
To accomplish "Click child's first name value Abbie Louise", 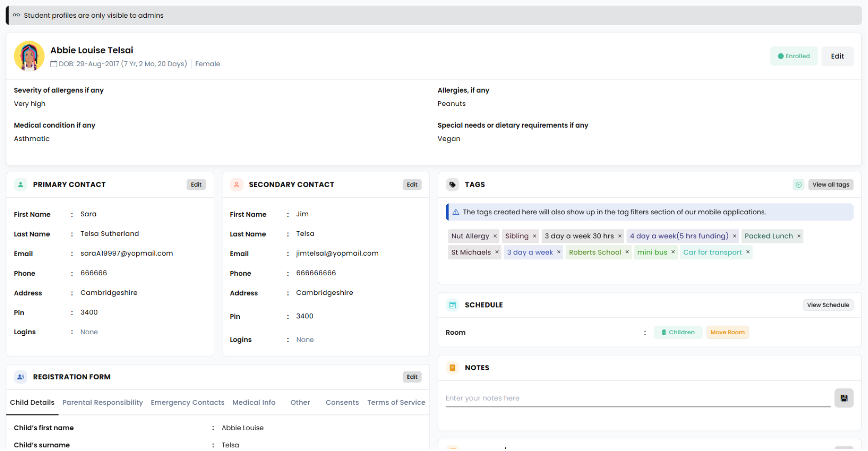I will point(242,428).
